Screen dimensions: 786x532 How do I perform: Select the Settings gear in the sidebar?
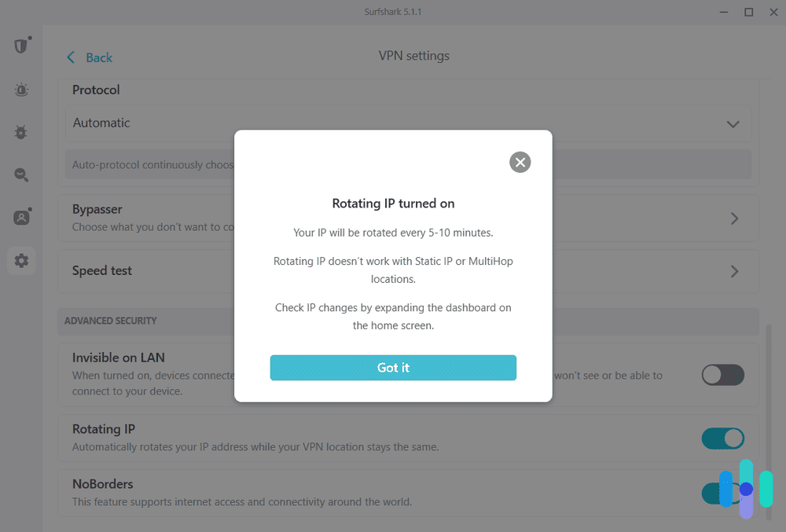pyautogui.click(x=21, y=260)
